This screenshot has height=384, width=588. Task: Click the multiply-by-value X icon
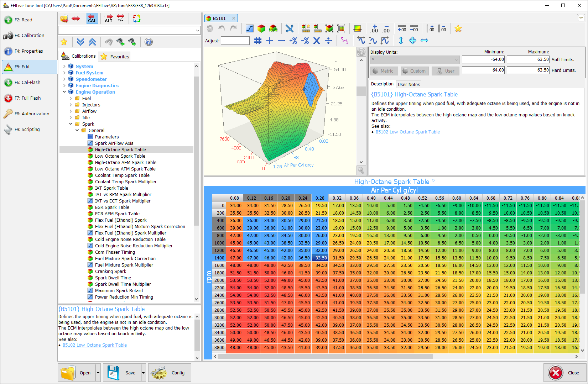[317, 41]
